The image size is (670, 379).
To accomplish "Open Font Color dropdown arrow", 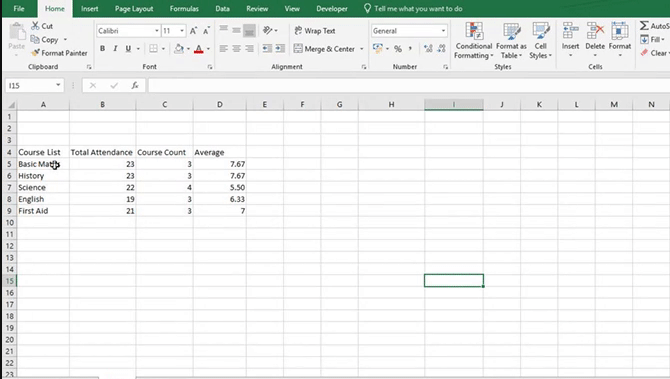I will [x=208, y=49].
